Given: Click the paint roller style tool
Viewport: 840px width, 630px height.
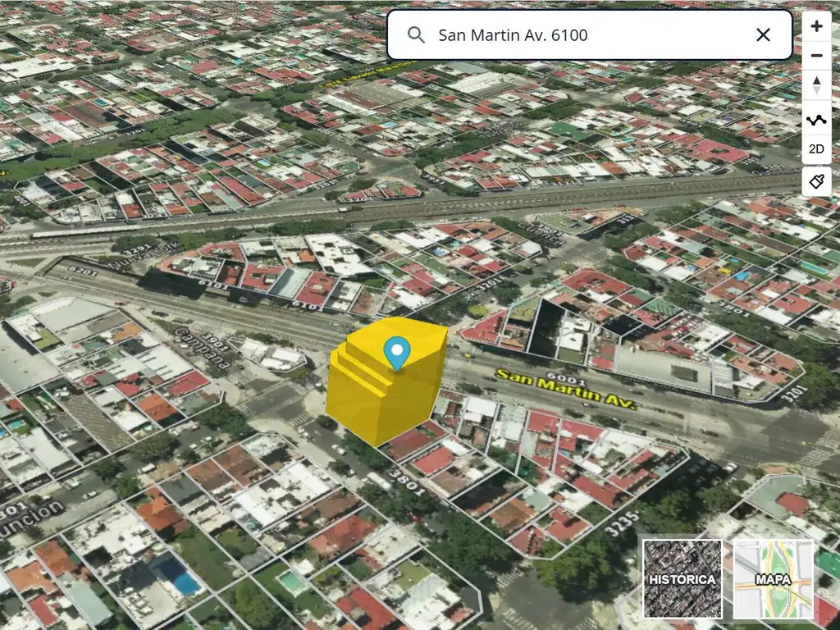Looking at the screenshot, I should 816,181.
